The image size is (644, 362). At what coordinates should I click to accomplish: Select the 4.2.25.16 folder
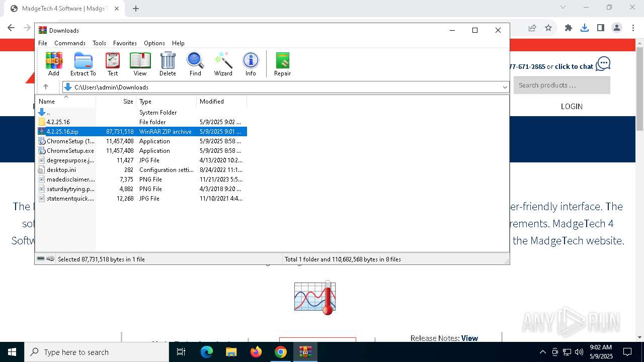pyautogui.click(x=141, y=122)
